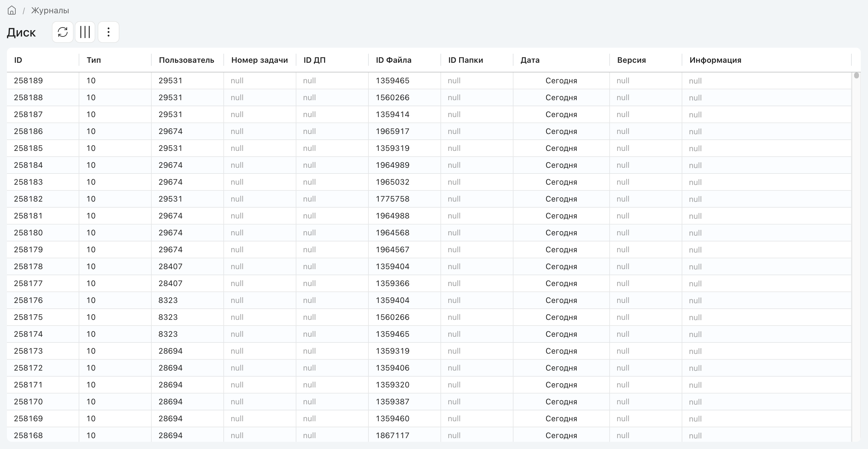Click file ID 1359366
868x449 pixels.
pyautogui.click(x=393, y=283)
